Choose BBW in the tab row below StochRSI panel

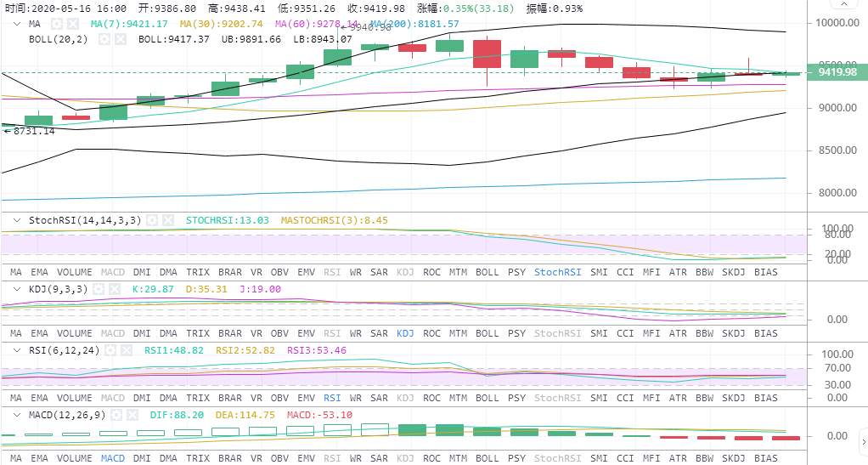[x=704, y=272]
